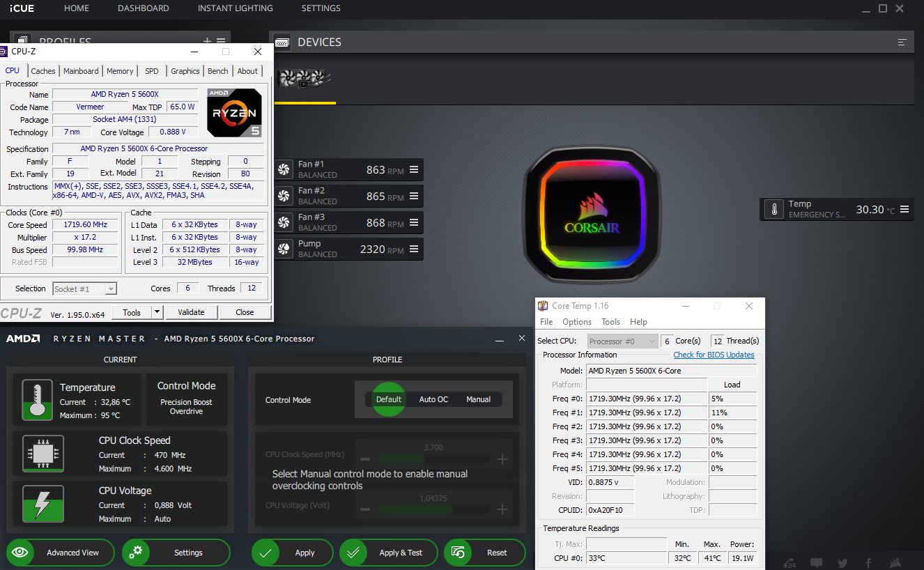This screenshot has width=924, height=570.
Task: Click the Devices keyboard icon in iCUE
Action: click(x=282, y=43)
